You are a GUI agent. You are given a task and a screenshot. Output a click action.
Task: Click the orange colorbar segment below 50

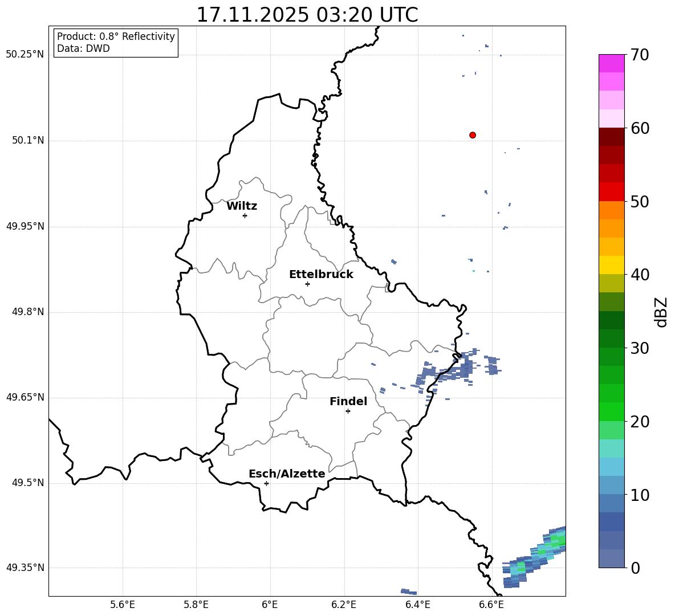pos(612,210)
